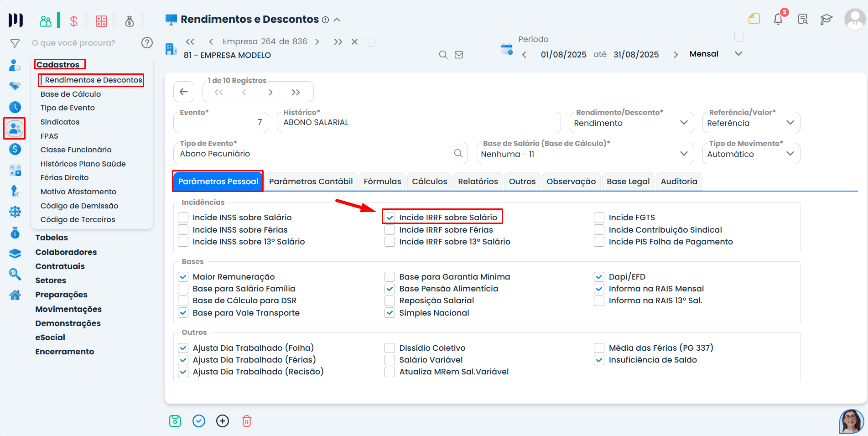
Task: Switch to the Fórmulas tab
Action: pyautogui.click(x=382, y=182)
